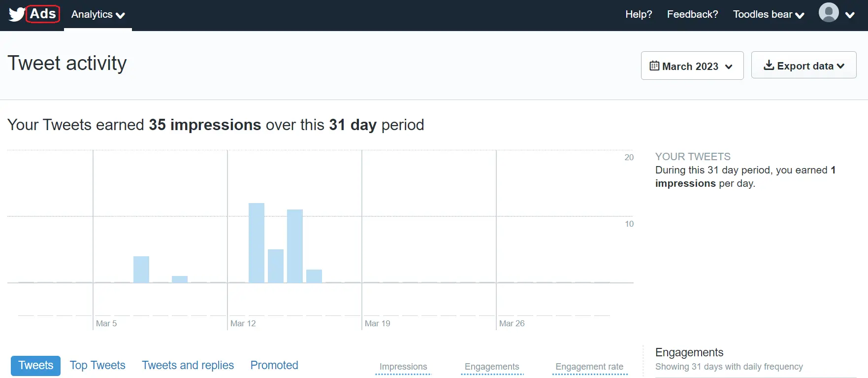The height and width of the screenshot is (378, 868).
Task: Open the Analytics dropdown menu
Action: click(x=97, y=15)
